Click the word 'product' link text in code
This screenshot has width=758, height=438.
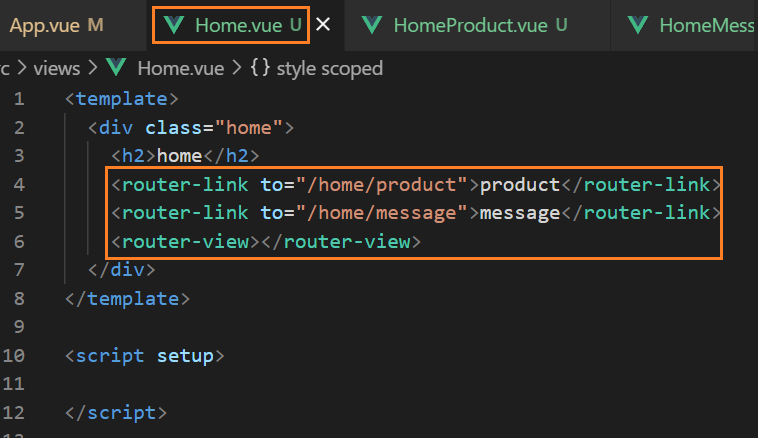click(x=520, y=186)
